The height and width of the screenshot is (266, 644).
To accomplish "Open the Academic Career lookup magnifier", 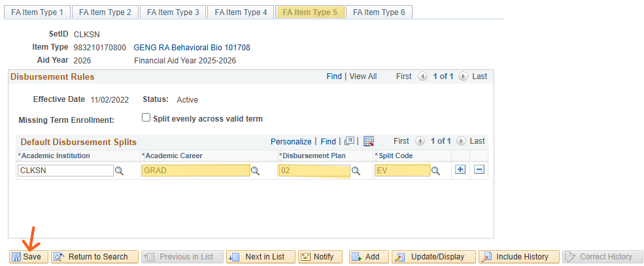I will [256, 171].
